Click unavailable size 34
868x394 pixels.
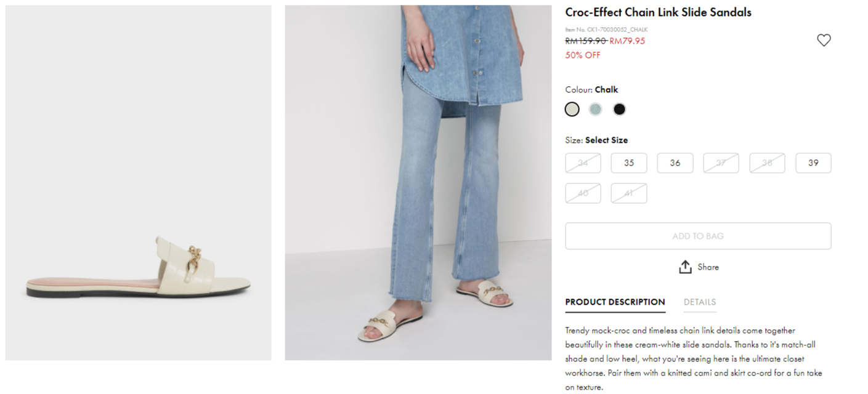[x=583, y=163]
